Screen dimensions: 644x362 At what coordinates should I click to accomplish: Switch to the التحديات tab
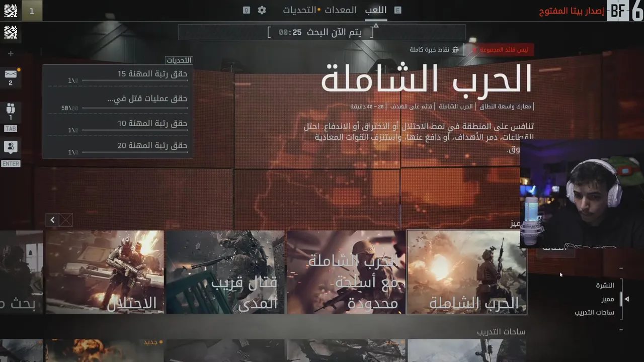coord(300,10)
